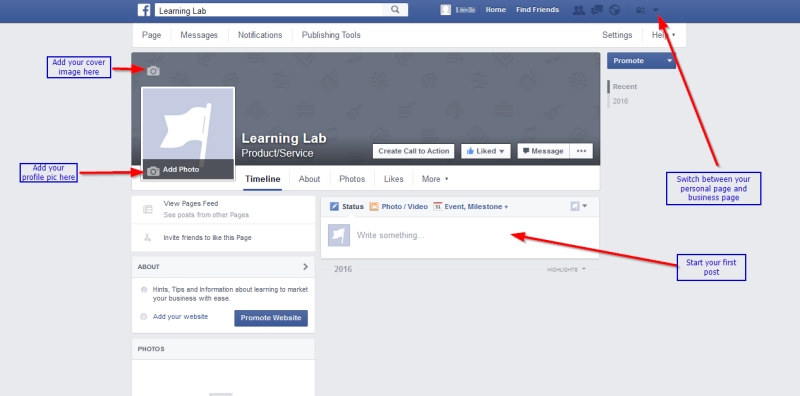Click Create Call to Action button

point(413,151)
